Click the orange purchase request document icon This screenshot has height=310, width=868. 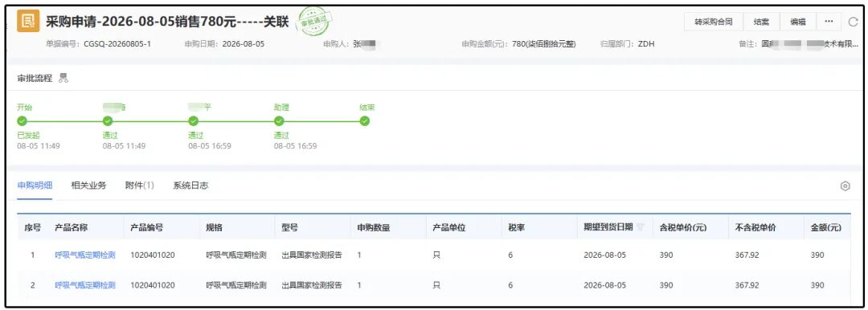28,21
